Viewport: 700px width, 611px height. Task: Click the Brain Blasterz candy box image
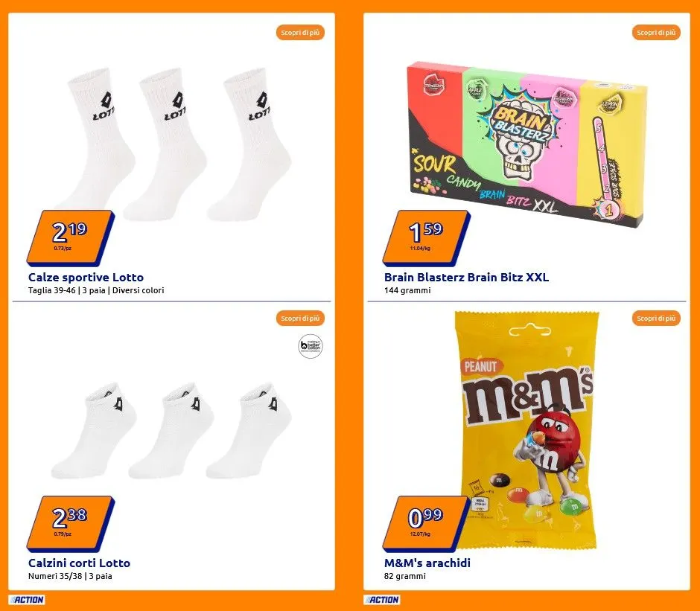(x=526, y=144)
